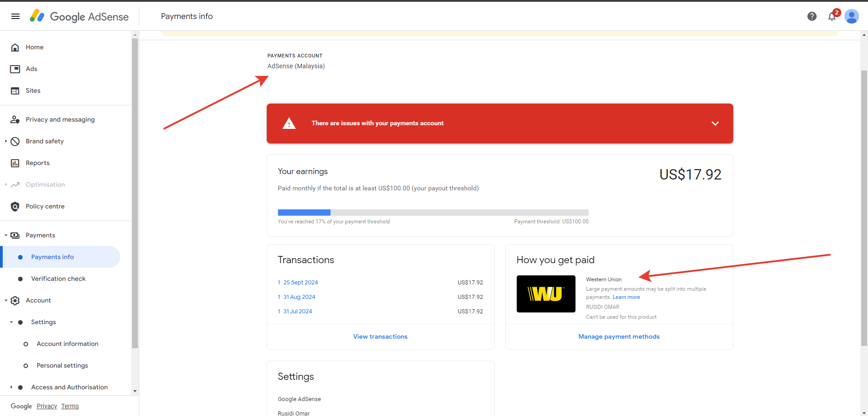Expand the payments account issues banner

[715, 123]
